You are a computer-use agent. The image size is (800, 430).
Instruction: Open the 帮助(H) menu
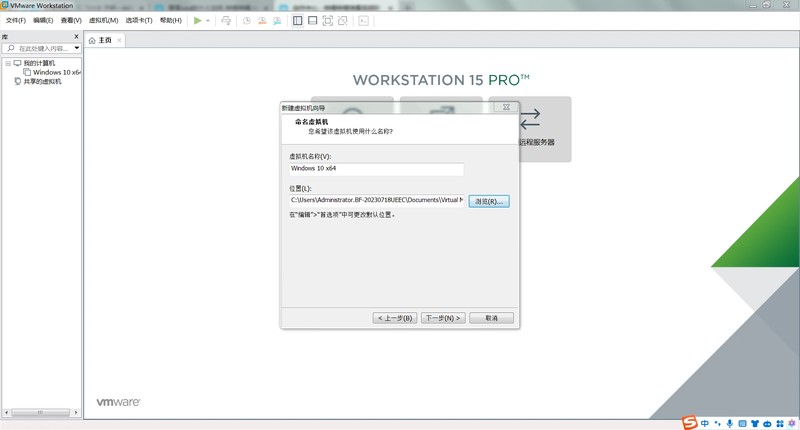click(170, 20)
